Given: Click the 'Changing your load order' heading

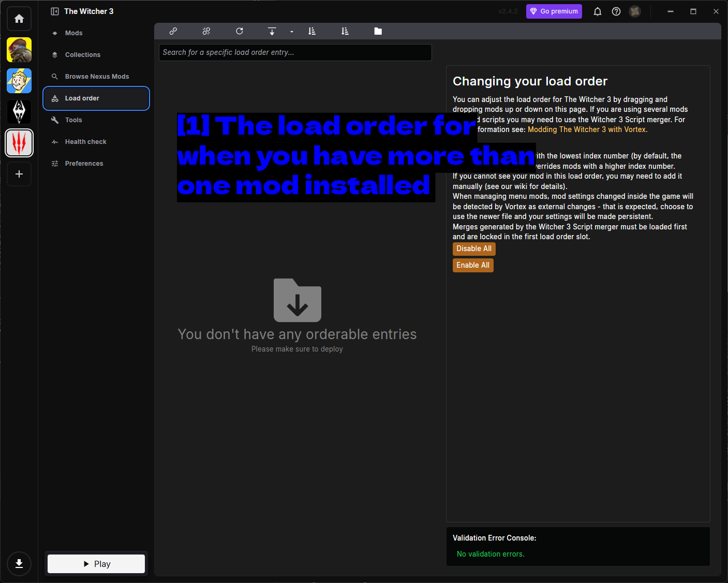Looking at the screenshot, I should pyautogui.click(x=530, y=81).
